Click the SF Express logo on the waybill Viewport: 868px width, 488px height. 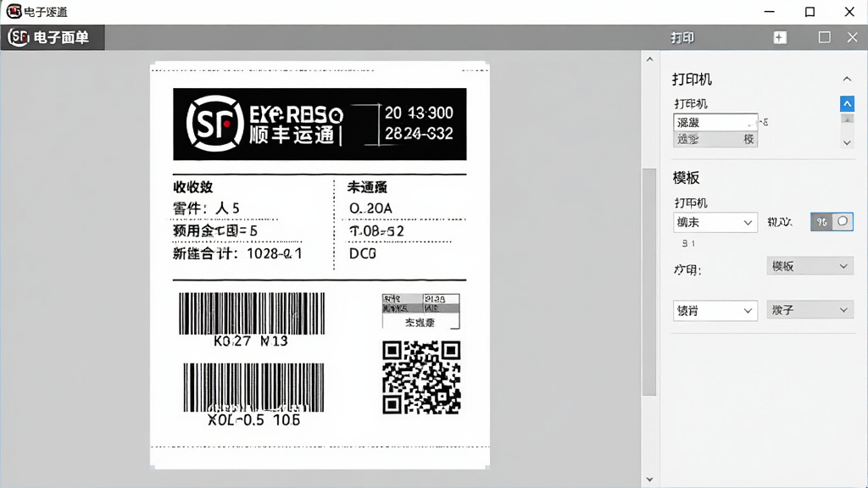coord(214,124)
